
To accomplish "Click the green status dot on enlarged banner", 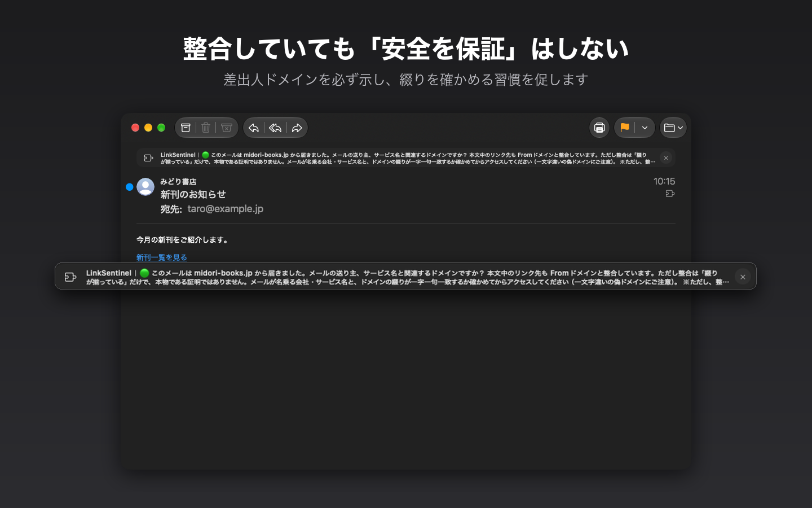I will [144, 273].
